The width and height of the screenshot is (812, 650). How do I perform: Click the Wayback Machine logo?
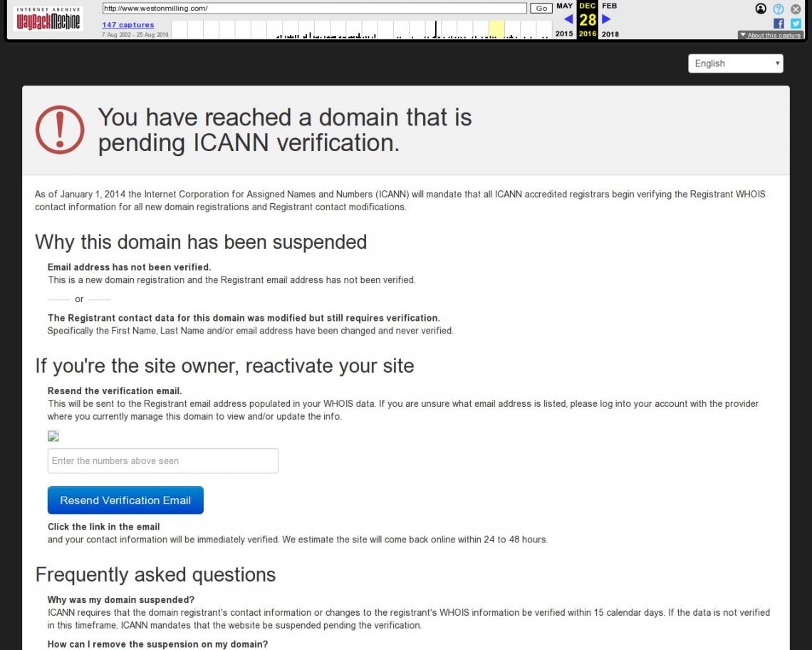[x=48, y=19]
